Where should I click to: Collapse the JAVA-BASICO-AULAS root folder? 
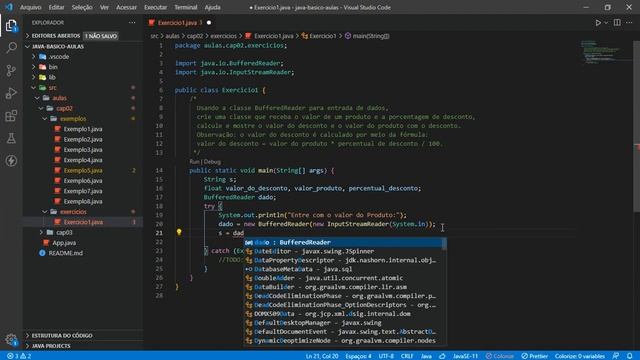[x=58, y=47]
